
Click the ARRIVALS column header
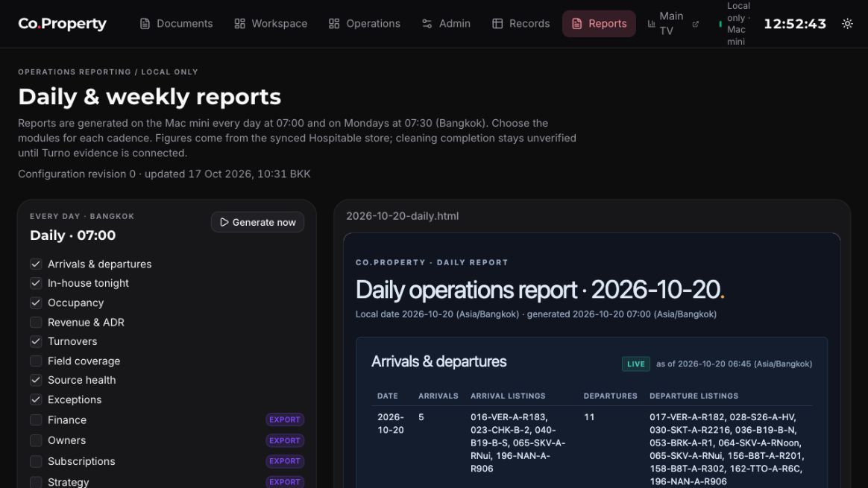[438, 396]
